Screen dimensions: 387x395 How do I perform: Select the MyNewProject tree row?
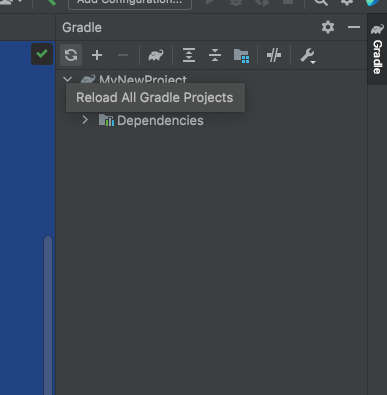pyautogui.click(x=211, y=80)
